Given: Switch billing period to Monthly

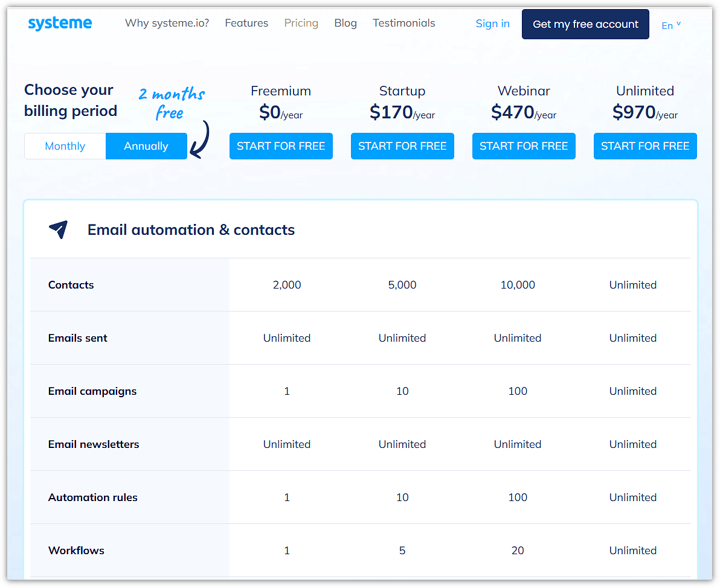Looking at the screenshot, I should click(65, 146).
